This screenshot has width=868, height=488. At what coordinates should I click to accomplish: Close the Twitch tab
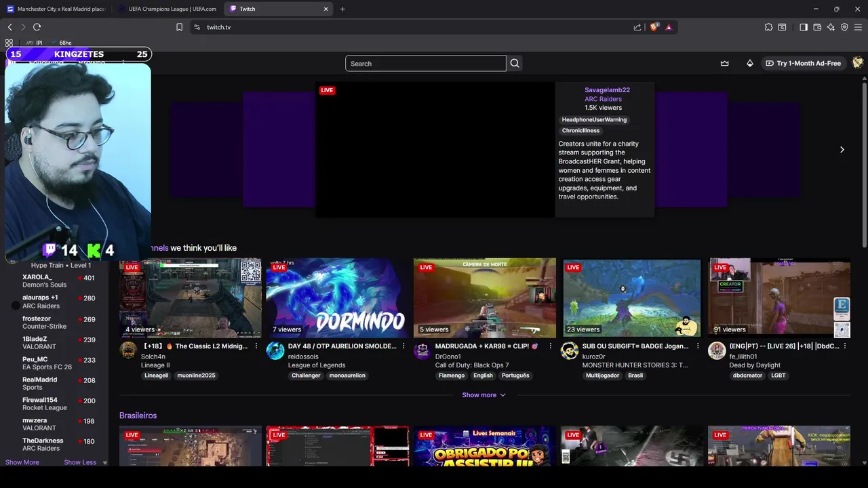point(325,9)
